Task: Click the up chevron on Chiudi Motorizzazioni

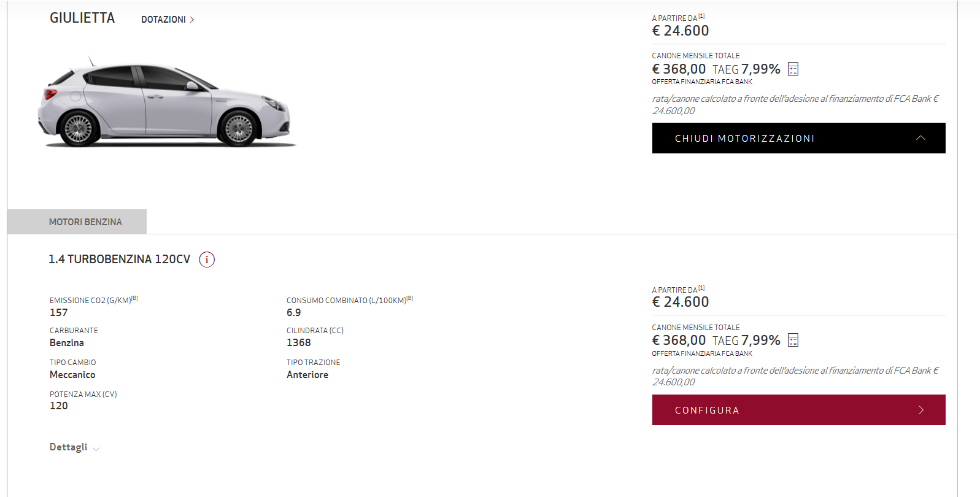Action: 920,138
